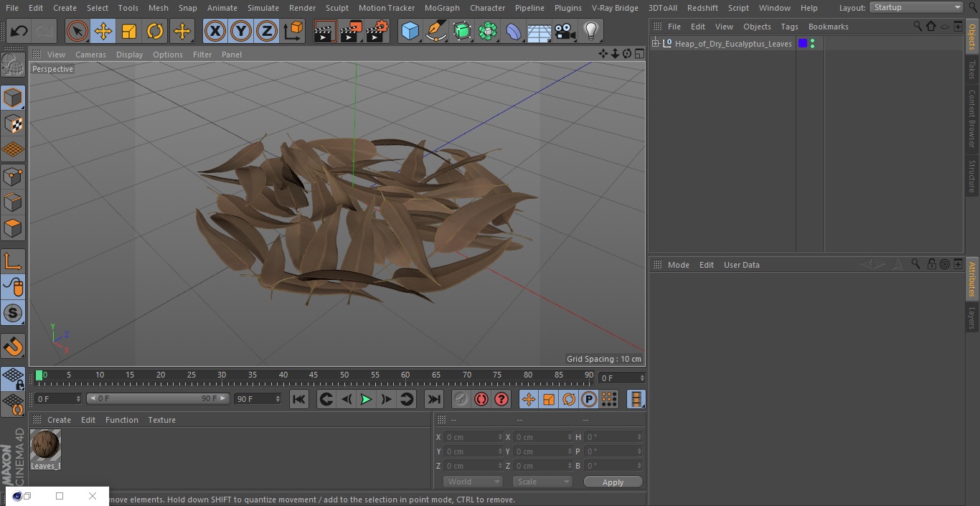Select the Scale tool
This screenshot has width=980, height=506.
tap(129, 32)
